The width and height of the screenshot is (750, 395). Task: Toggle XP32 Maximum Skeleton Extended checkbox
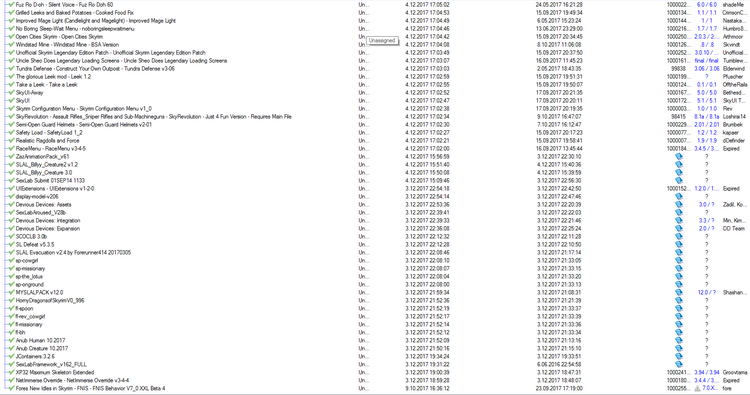coord(11,373)
